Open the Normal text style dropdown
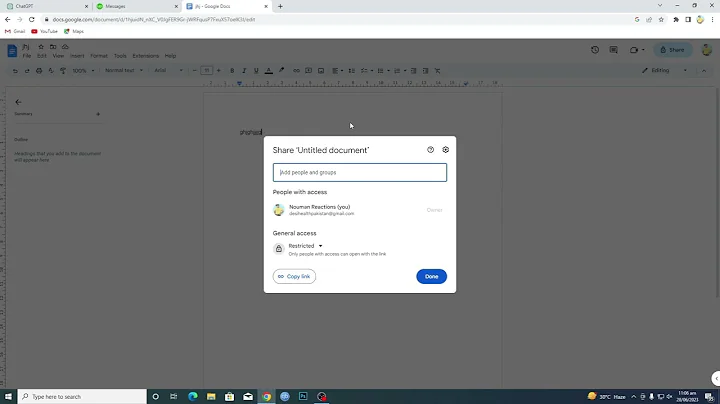Screen dimensions: 720x404 tap(124, 71)
